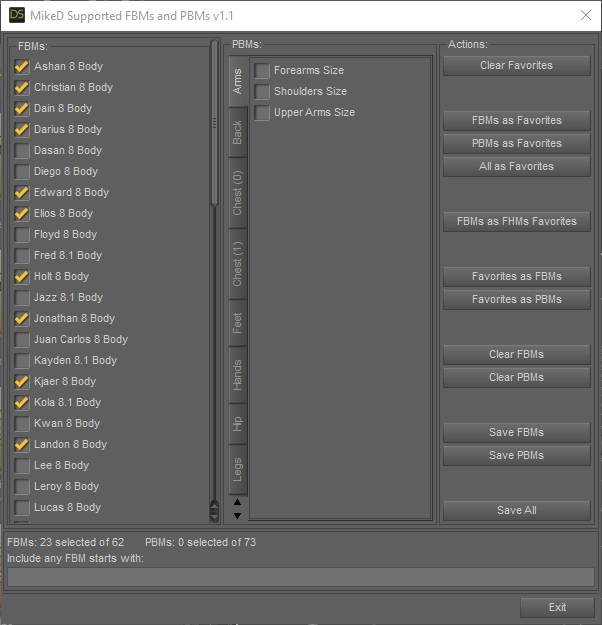This screenshot has height=625, width=602.
Task: Click the Exit button
Action: pos(557,607)
